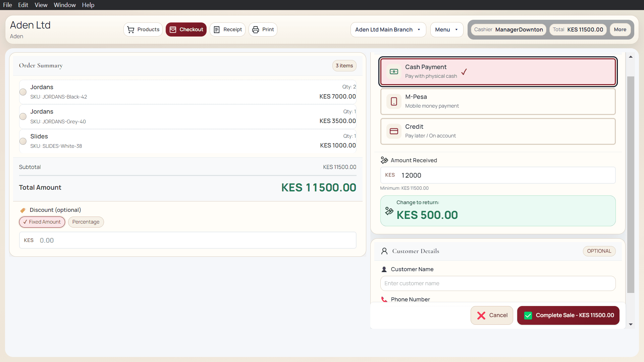The height and width of the screenshot is (362, 644).
Task: Click the Checkout card icon
Action: pos(173,30)
